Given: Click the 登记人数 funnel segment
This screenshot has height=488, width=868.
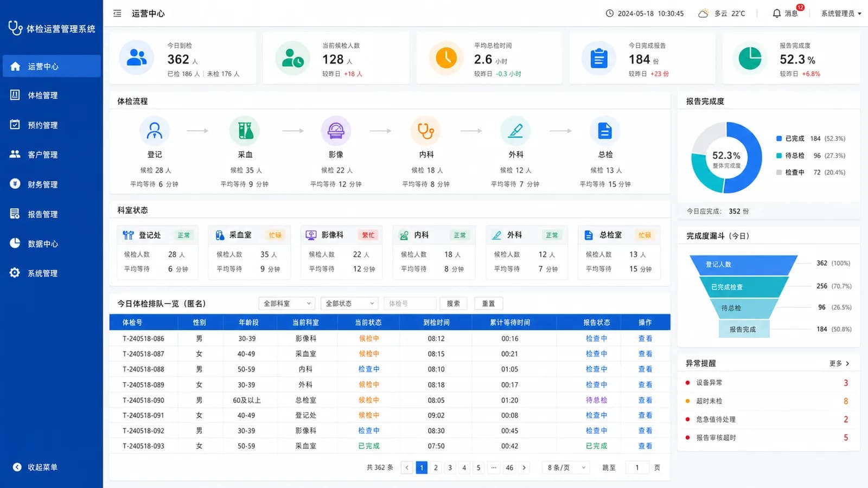Looking at the screenshot, I should coord(743,265).
